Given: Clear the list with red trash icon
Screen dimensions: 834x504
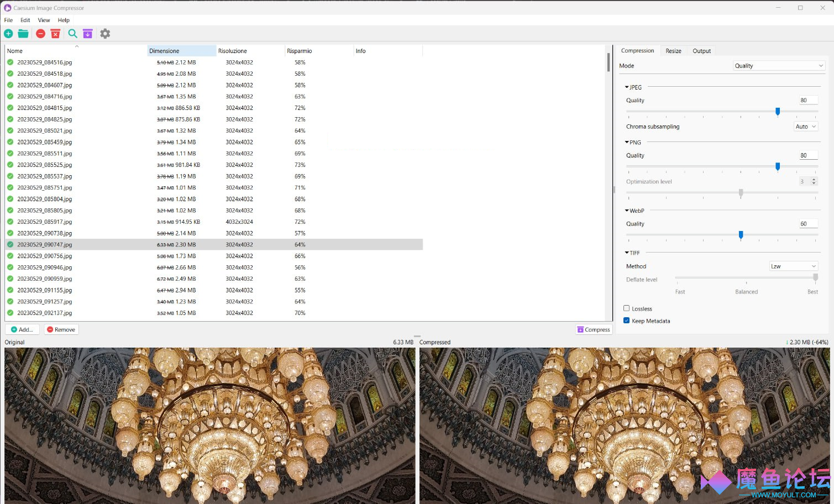Looking at the screenshot, I should pyautogui.click(x=55, y=34).
